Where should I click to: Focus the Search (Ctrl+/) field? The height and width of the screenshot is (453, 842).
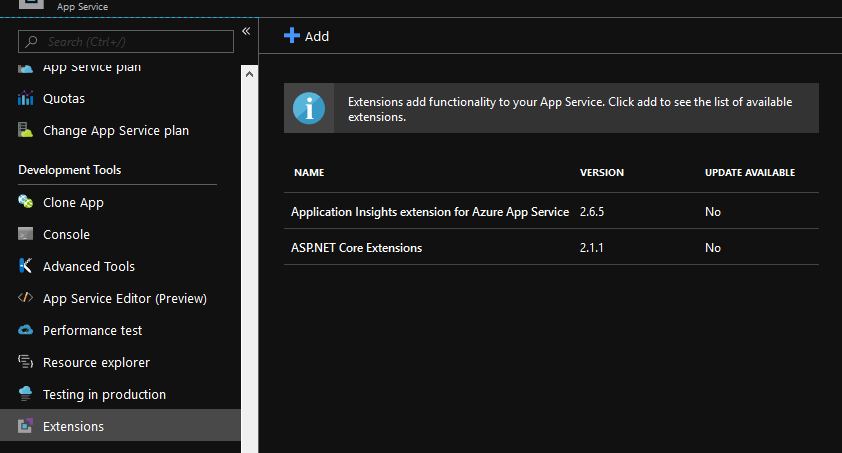(126, 41)
